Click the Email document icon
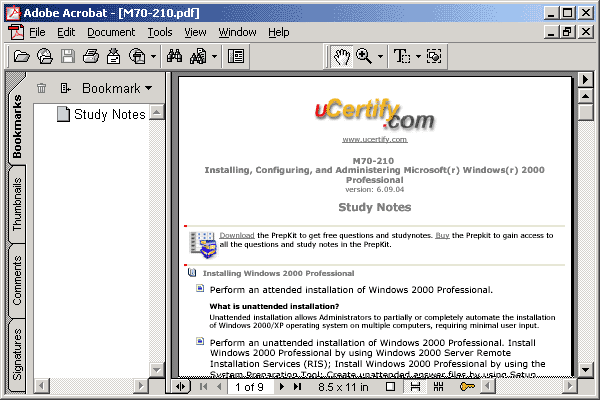 point(137,57)
